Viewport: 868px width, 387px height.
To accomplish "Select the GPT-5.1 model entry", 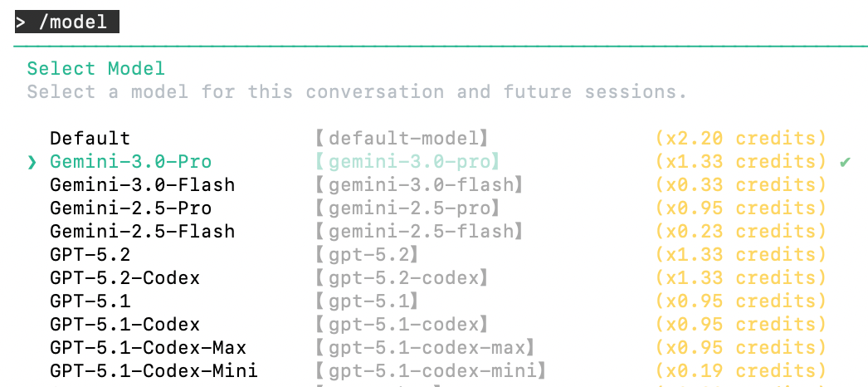I will pyautogui.click(x=90, y=301).
